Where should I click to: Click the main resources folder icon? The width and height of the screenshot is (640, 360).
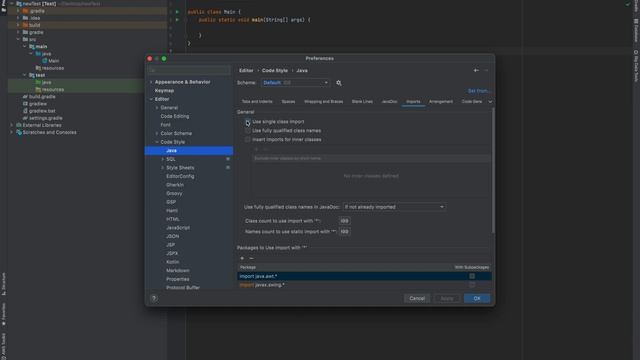(x=38, y=68)
